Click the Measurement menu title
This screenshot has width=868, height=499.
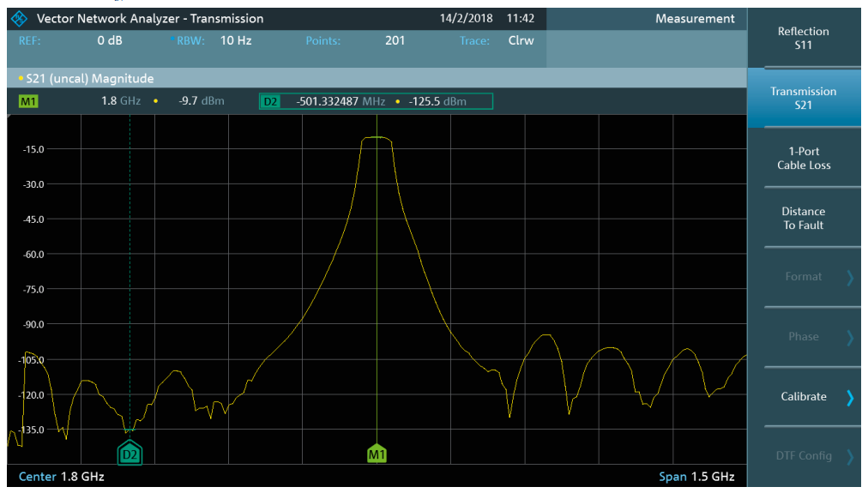[x=694, y=18]
